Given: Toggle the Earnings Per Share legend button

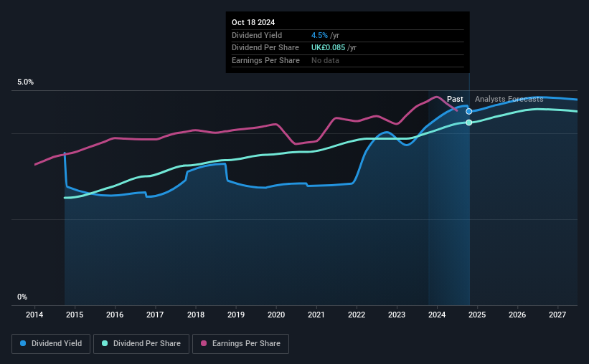Looking at the screenshot, I should pos(240,344).
